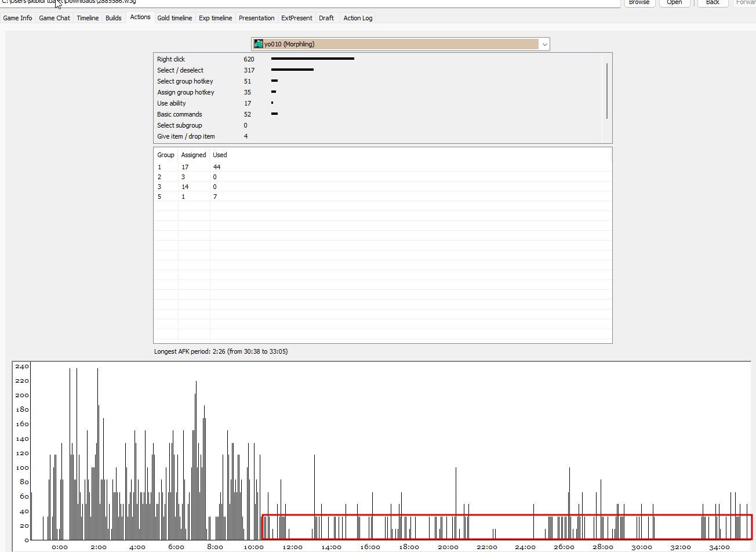Click the 30:00 mark on chart axis
Screen dimensions: 756x552
[642, 547]
